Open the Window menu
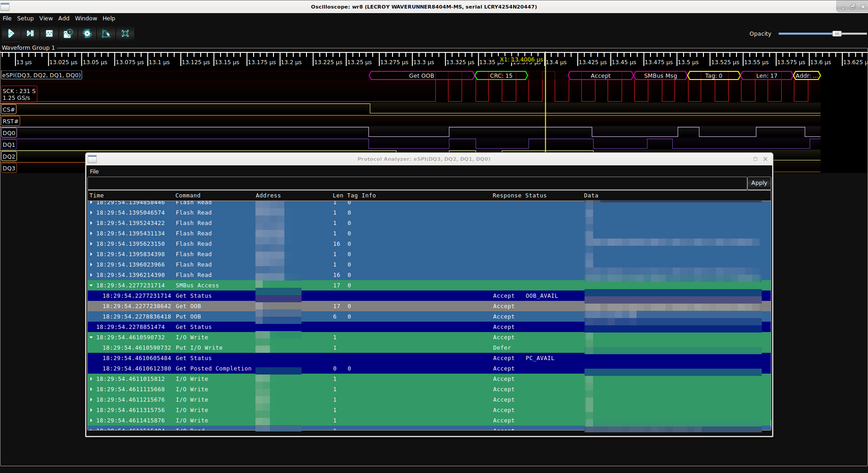 [x=86, y=19]
